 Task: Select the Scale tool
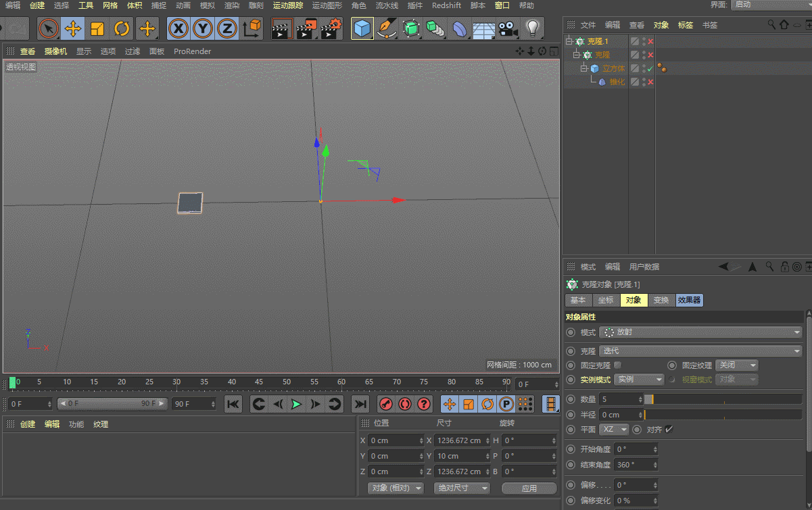pos(97,28)
